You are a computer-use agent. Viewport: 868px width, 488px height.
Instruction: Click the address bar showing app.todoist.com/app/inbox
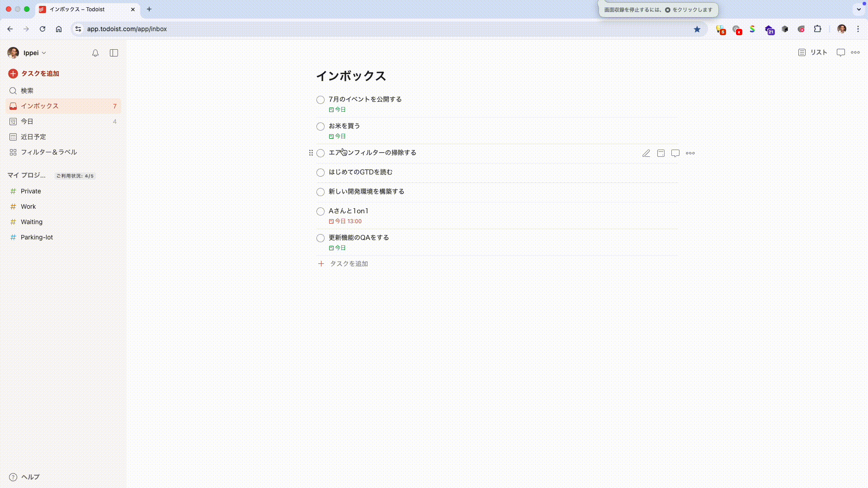coord(127,29)
